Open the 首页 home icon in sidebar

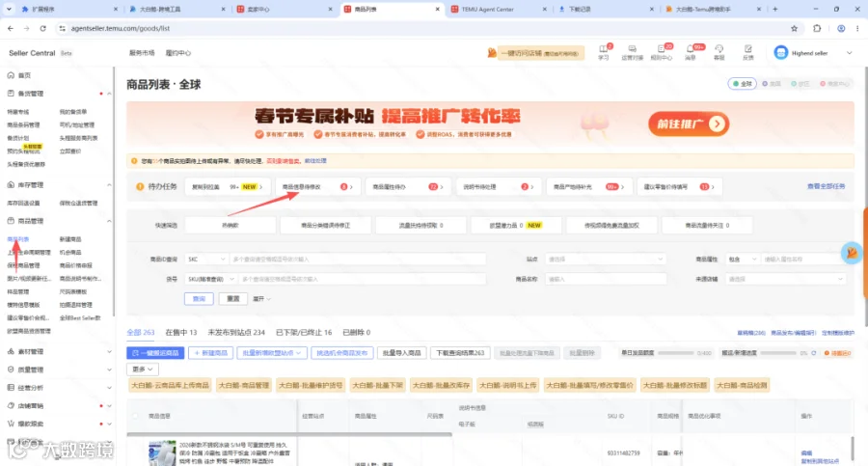(x=11, y=75)
